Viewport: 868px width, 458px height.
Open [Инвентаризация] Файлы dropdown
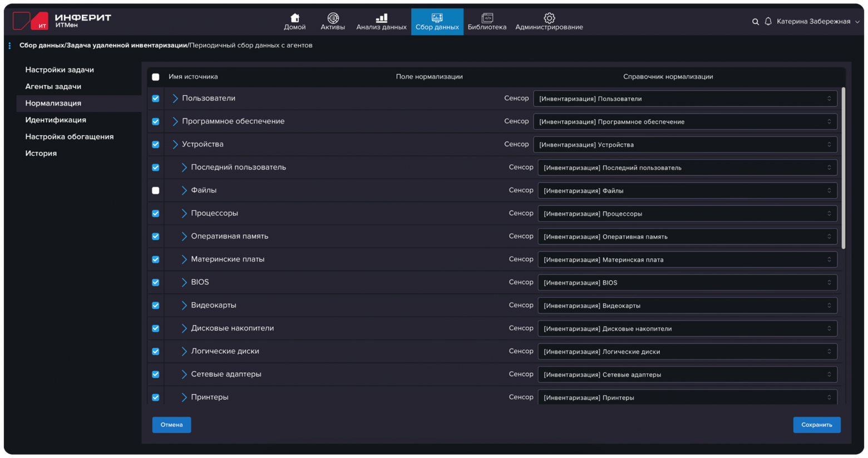pyautogui.click(x=688, y=190)
